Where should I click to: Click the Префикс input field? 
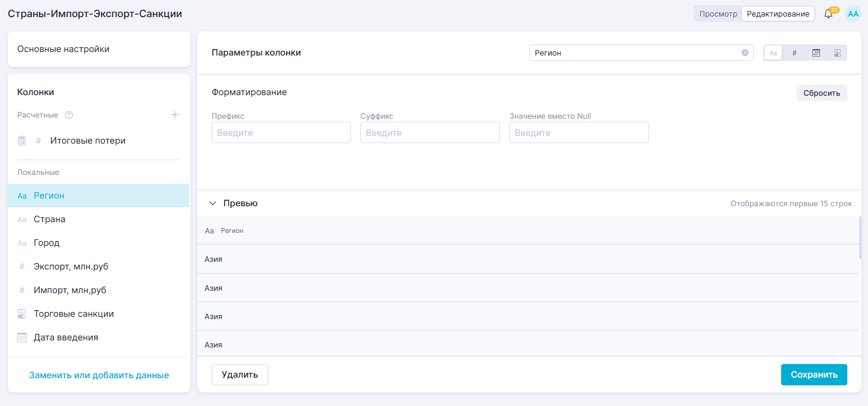[x=281, y=133]
